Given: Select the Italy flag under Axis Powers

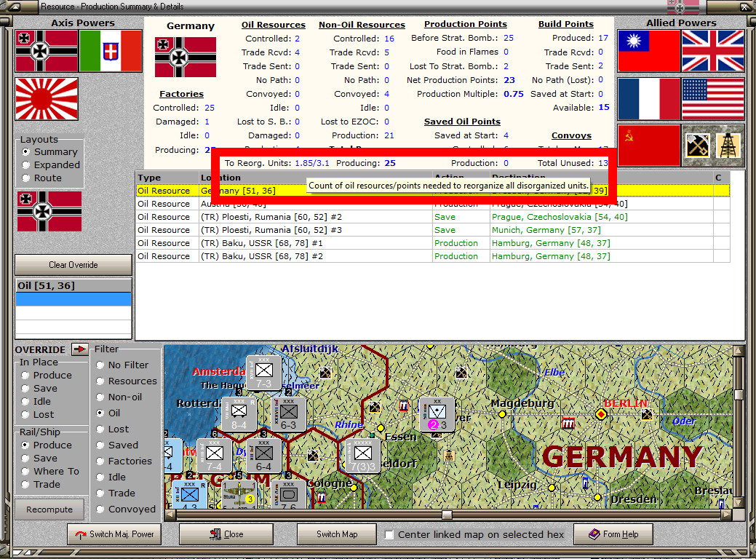Looking at the screenshot, I should 111,51.
